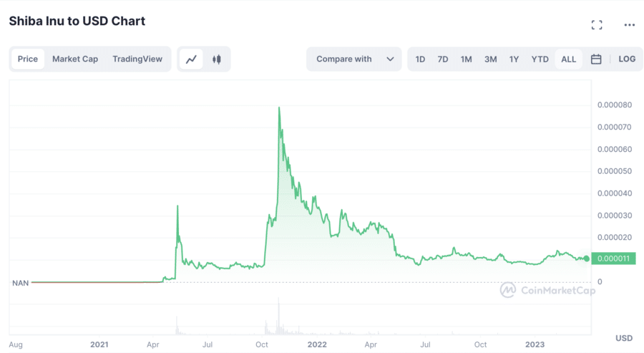Choose the 7D range button
The image size is (644, 353).
pos(443,59)
